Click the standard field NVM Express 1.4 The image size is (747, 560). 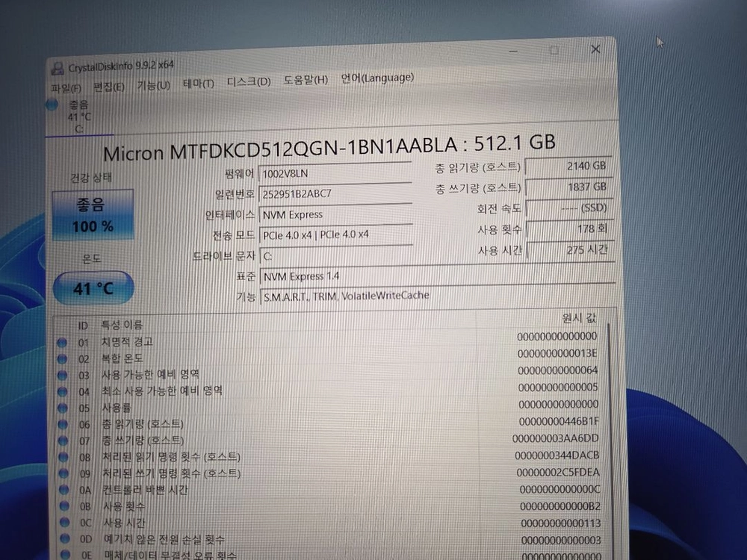[x=437, y=276]
